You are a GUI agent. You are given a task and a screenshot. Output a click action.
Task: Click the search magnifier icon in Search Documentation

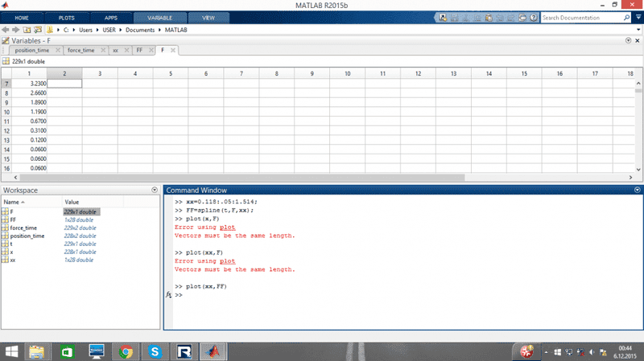(626, 18)
